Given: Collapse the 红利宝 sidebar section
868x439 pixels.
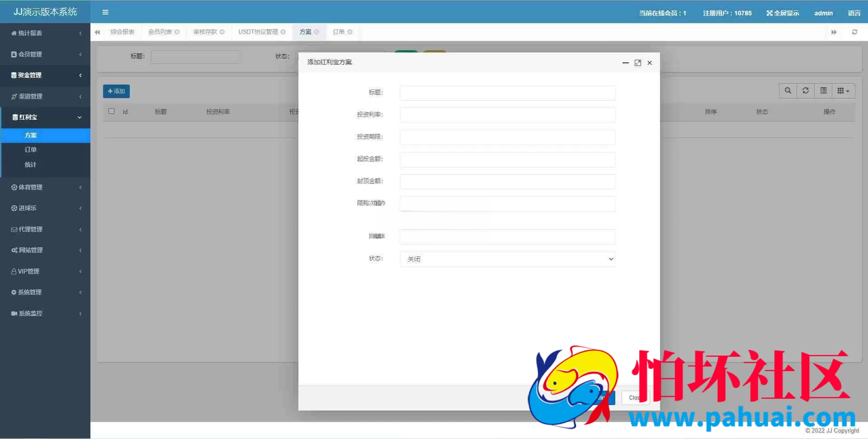Looking at the screenshot, I should 45,117.
